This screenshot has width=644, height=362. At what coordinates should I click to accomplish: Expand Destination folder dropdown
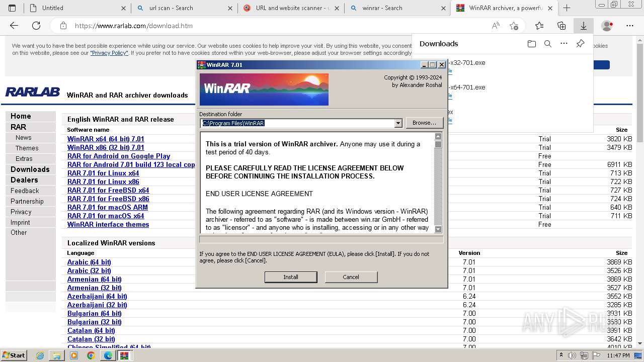[398, 123]
